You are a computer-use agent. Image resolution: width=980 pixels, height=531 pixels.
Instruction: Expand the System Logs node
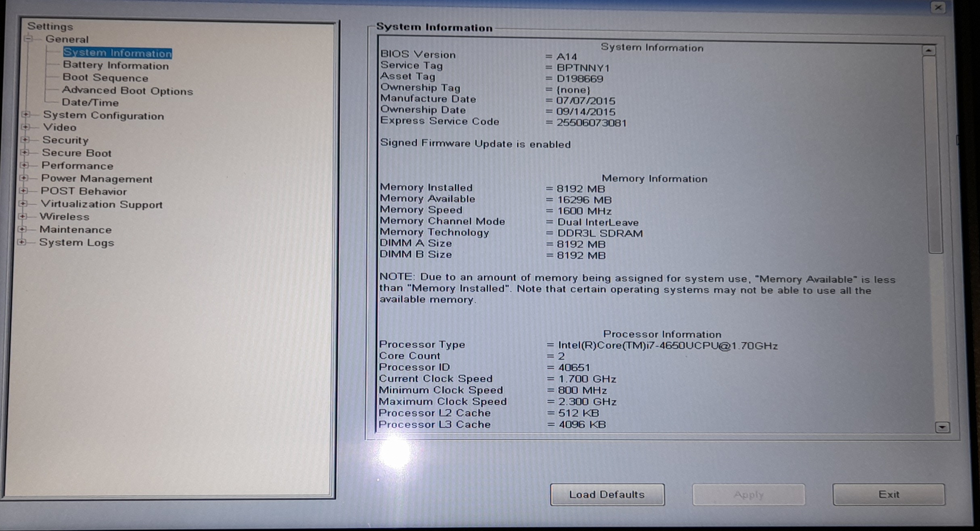pos(22,242)
